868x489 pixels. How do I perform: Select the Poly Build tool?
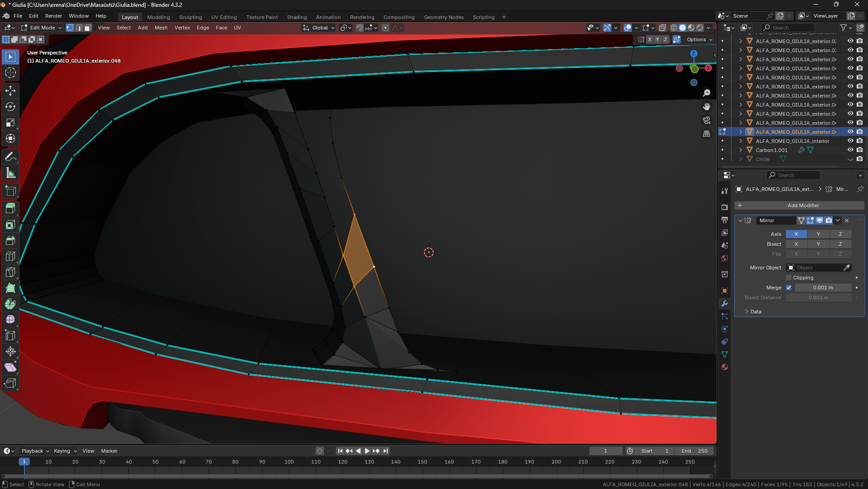tap(10, 288)
